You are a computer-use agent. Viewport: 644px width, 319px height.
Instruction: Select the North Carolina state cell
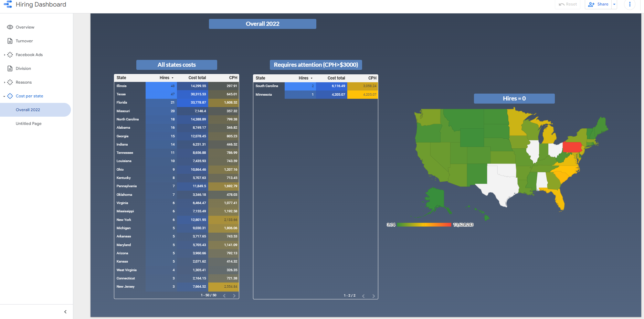click(x=130, y=119)
